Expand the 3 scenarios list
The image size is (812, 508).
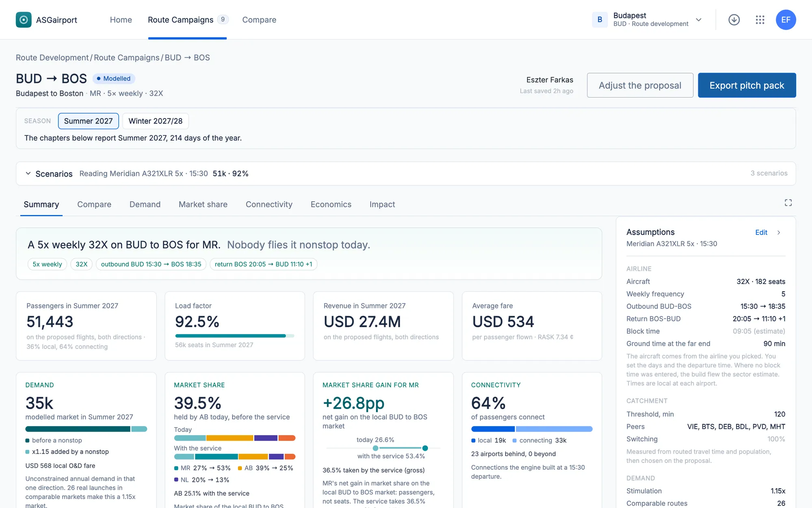769,173
